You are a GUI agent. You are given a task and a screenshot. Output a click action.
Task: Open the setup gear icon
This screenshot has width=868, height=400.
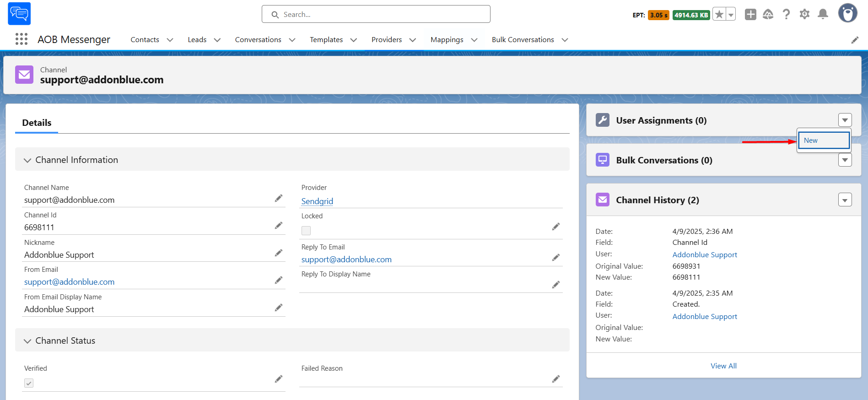pyautogui.click(x=804, y=14)
